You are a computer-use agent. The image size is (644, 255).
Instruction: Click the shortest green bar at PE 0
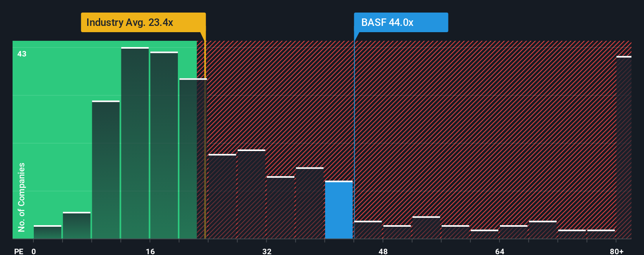(48, 232)
